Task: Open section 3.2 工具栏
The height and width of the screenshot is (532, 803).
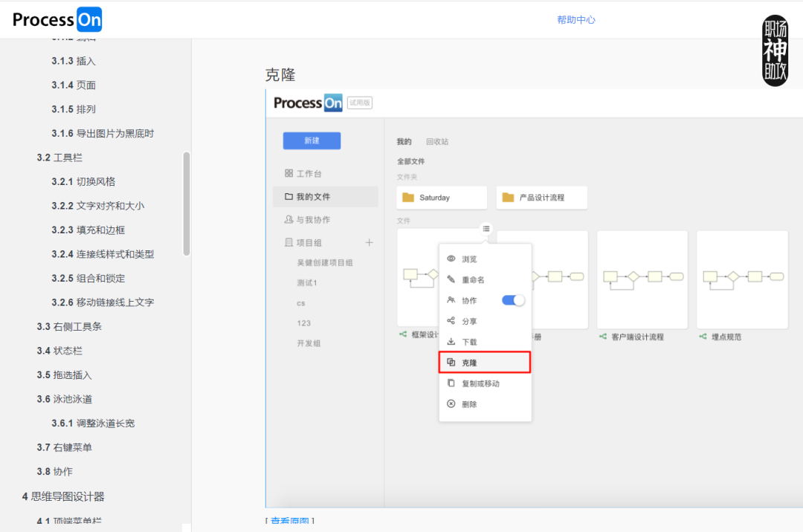Action: 59,158
